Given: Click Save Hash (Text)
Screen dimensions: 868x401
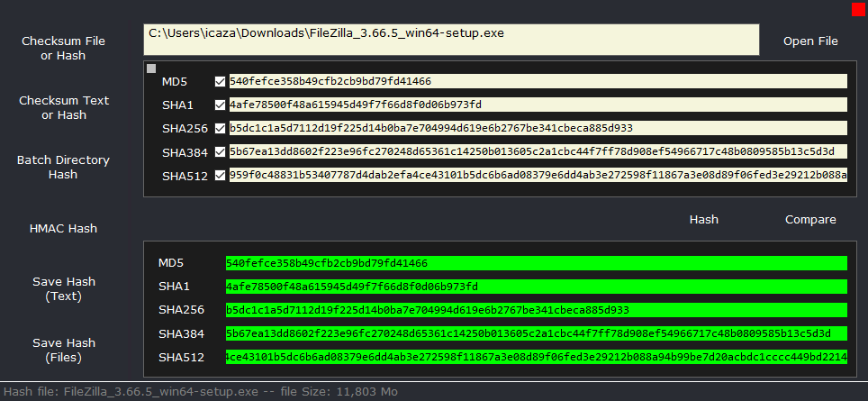Looking at the screenshot, I should (63, 288).
